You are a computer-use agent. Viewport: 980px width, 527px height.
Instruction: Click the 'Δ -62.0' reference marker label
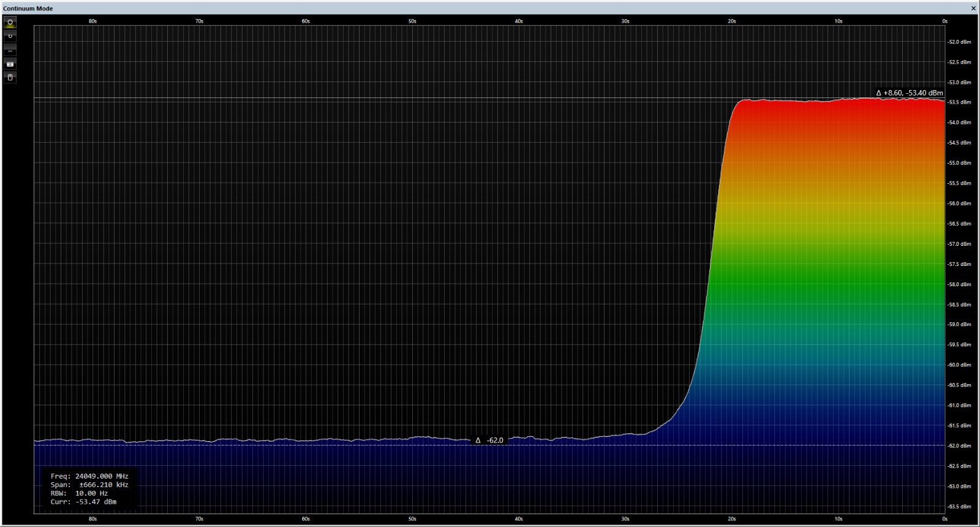click(x=489, y=440)
